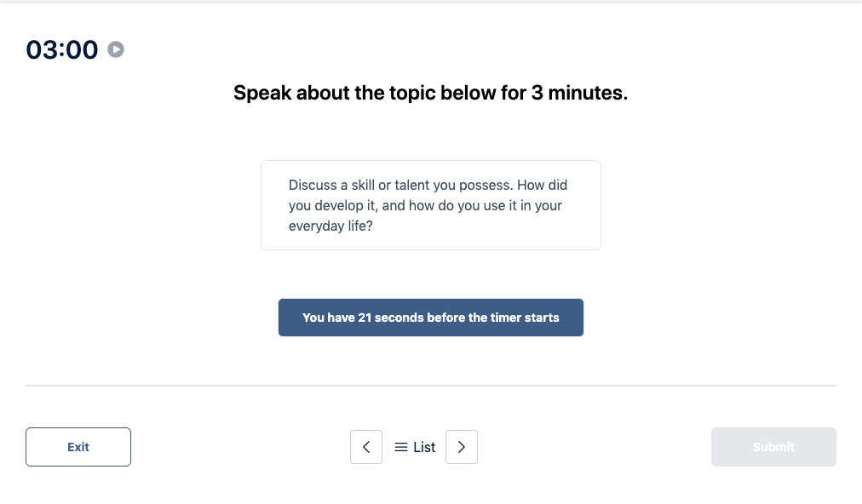The image size is (862, 504).
Task: Select the Exit option at bottom left
Action: pyautogui.click(x=78, y=446)
